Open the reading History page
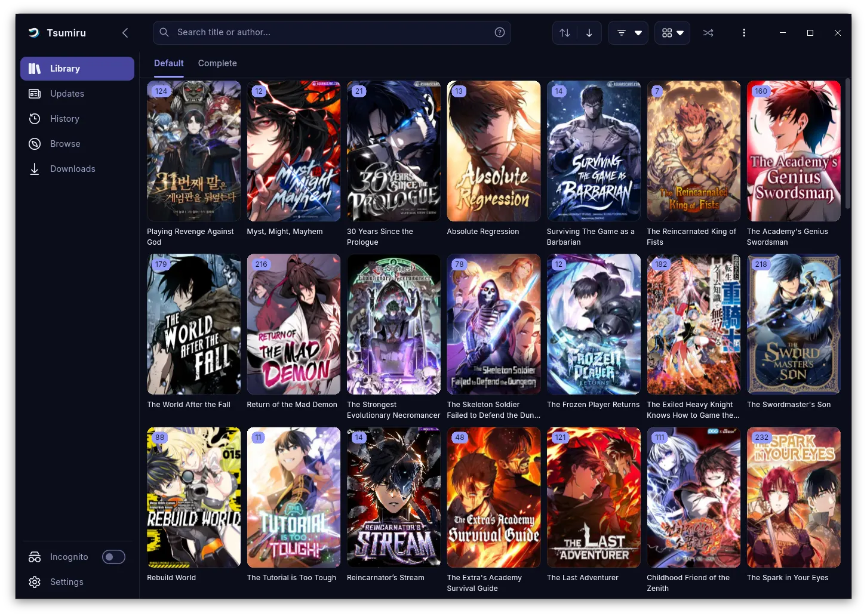The height and width of the screenshot is (616, 867). [77, 119]
